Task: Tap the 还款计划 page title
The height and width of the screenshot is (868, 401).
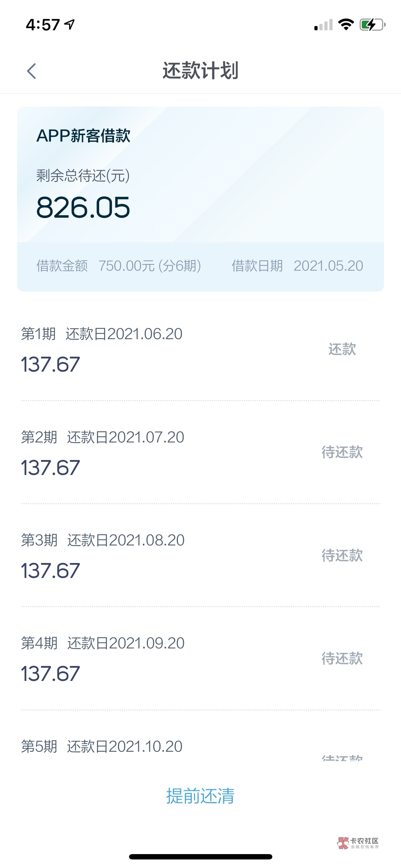Action: tap(200, 71)
